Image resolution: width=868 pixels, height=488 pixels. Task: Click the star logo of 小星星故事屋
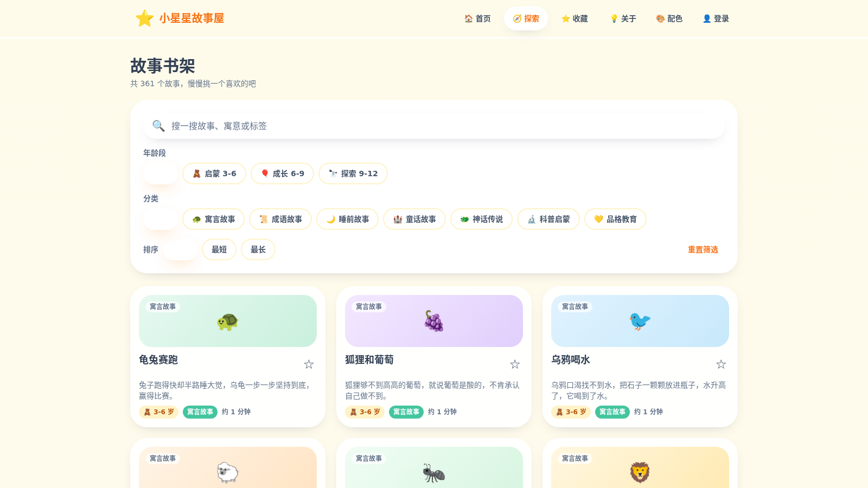point(144,18)
